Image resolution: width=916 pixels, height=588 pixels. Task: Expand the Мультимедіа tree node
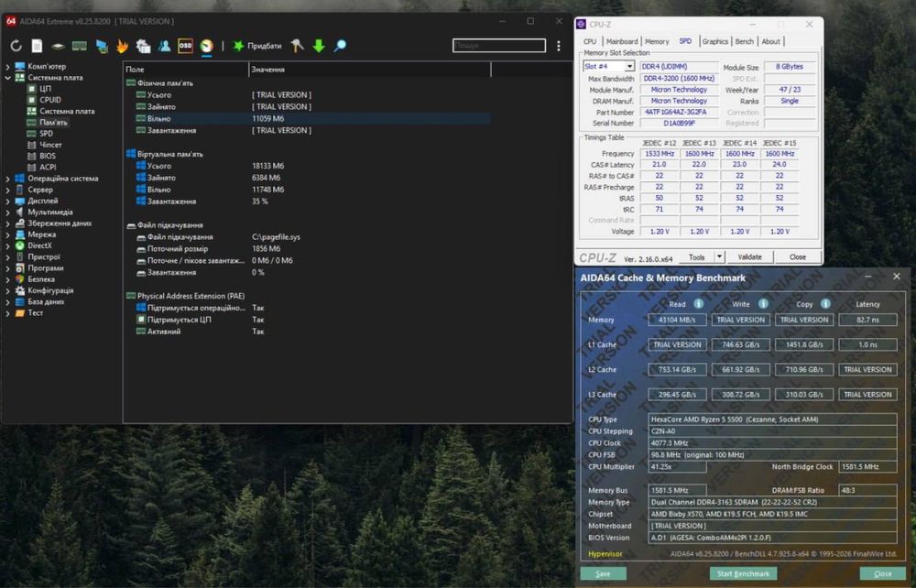[x=7, y=212]
